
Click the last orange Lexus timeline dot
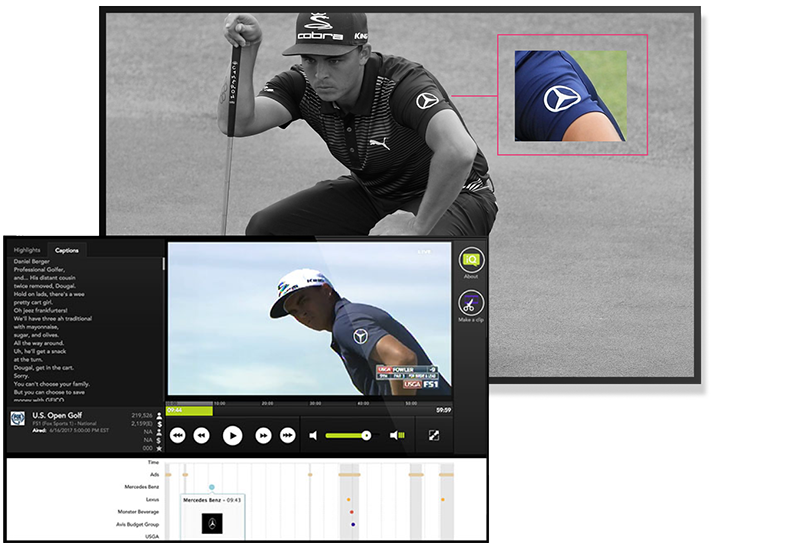click(443, 500)
